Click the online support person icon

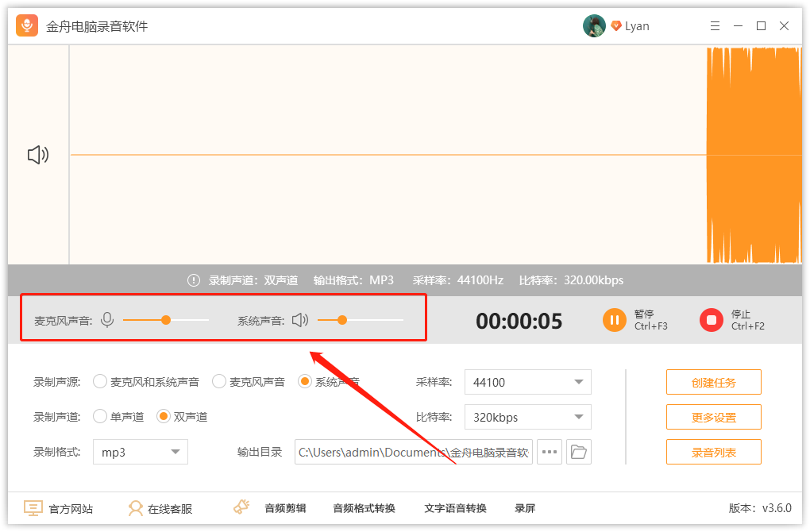coord(135,508)
